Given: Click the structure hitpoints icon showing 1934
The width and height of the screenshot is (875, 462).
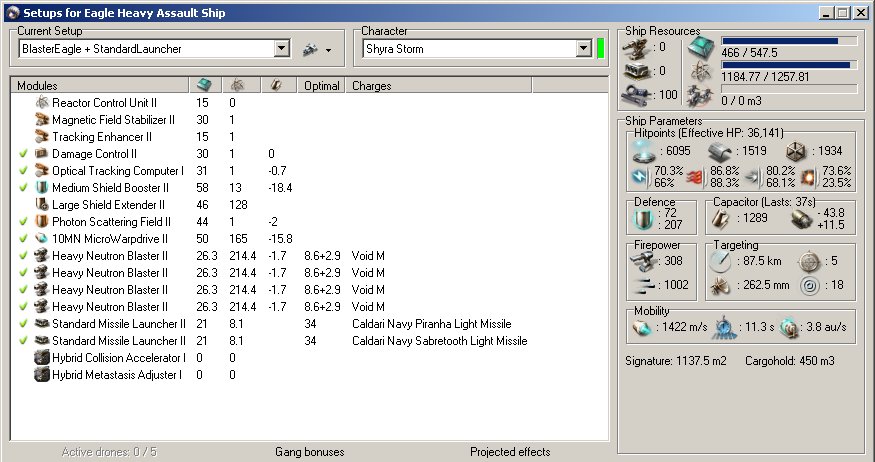Looking at the screenshot, I should [x=796, y=151].
